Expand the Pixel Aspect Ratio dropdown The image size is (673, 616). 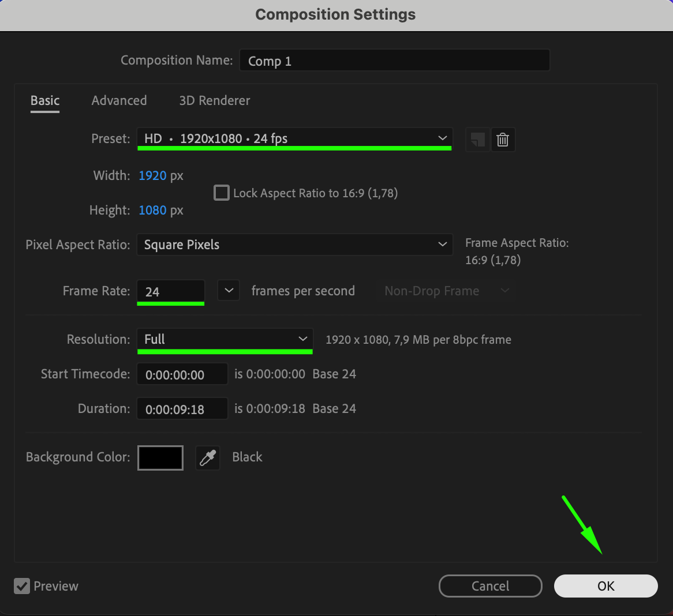tap(294, 245)
